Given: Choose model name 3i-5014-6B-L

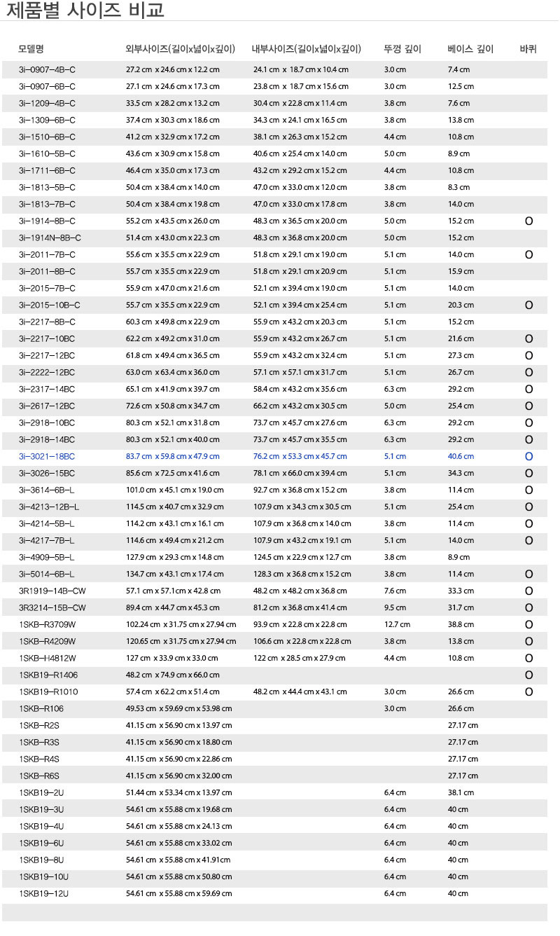Looking at the screenshot, I should (x=47, y=574).
